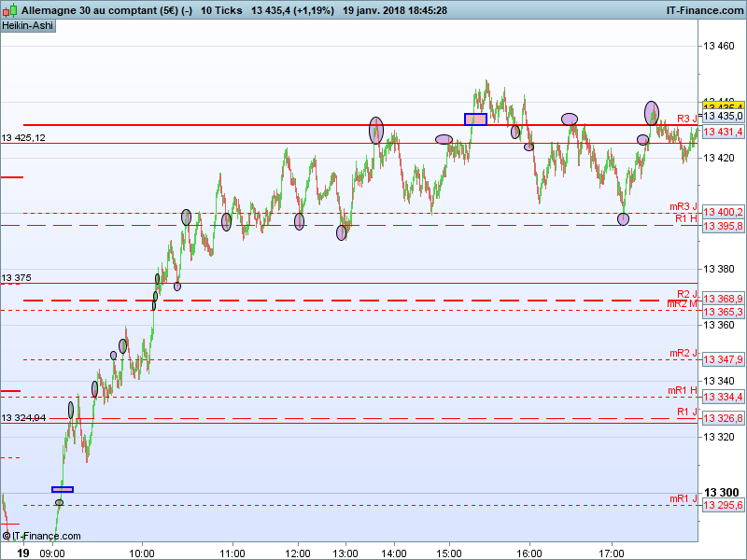Select the horizontal ellipse near 16:30 on R3 J
Image resolution: width=747 pixels, height=560 pixels.
pyautogui.click(x=570, y=119)
